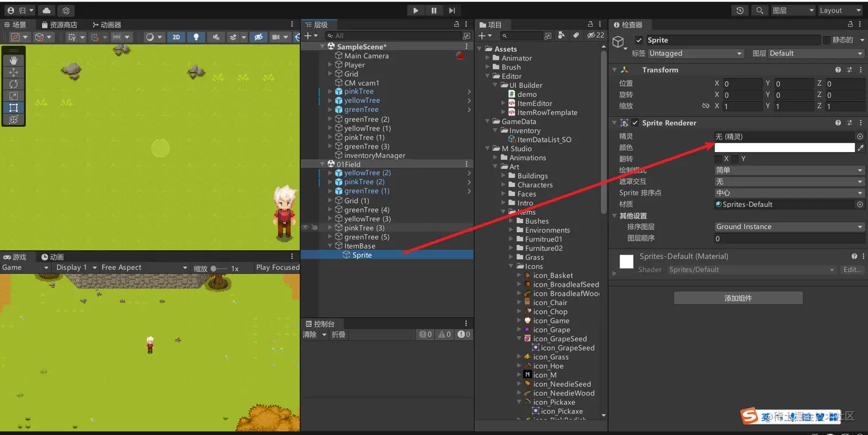The height and width of the screenshot is (435, 868).
Task: Open the cloud services icon
Action: (x=46, y=10)
